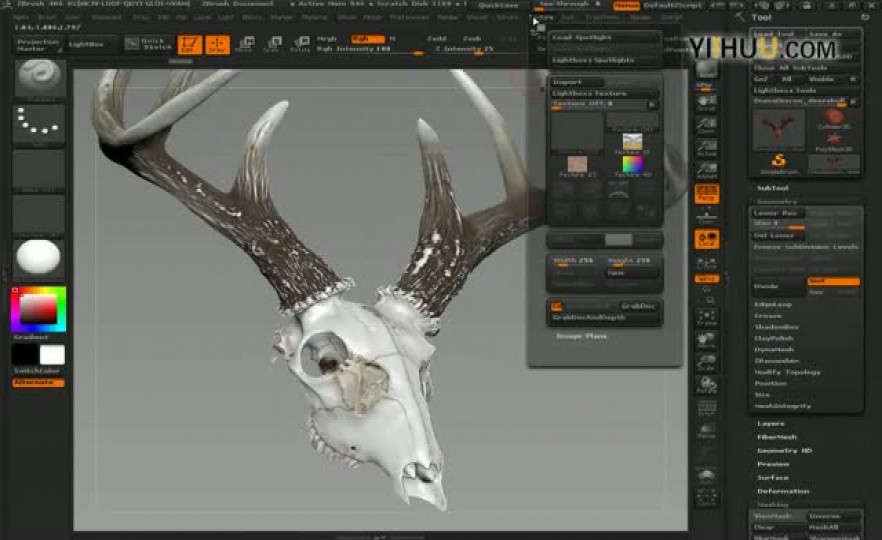Select the black secondary color swatch
Screen dimensions: 882x540
click(x=25, y=355)
